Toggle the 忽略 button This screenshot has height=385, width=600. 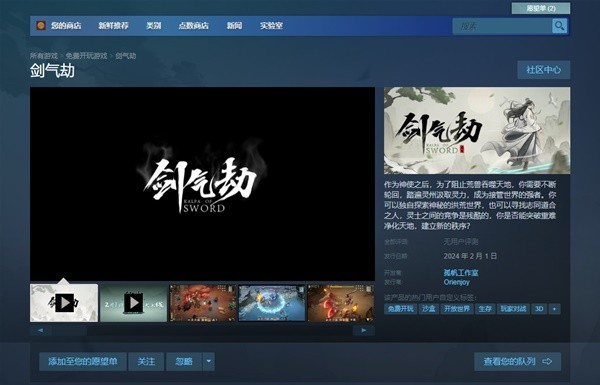184,361
